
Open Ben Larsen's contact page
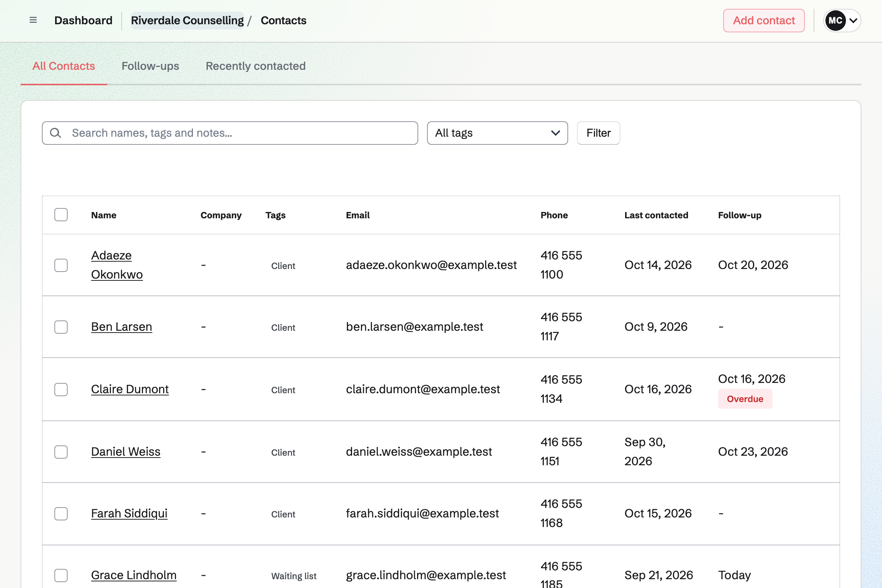pos(122,327)
